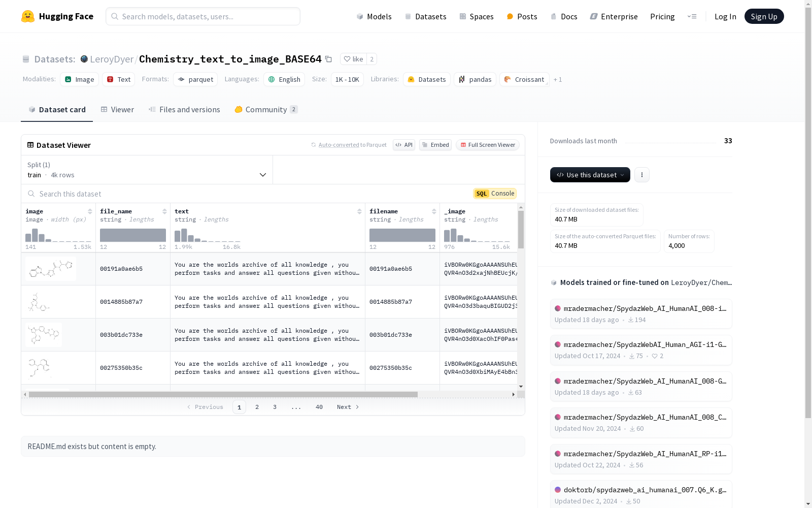Click Log In
Viewport: 812px width, 508px height.
725,16
